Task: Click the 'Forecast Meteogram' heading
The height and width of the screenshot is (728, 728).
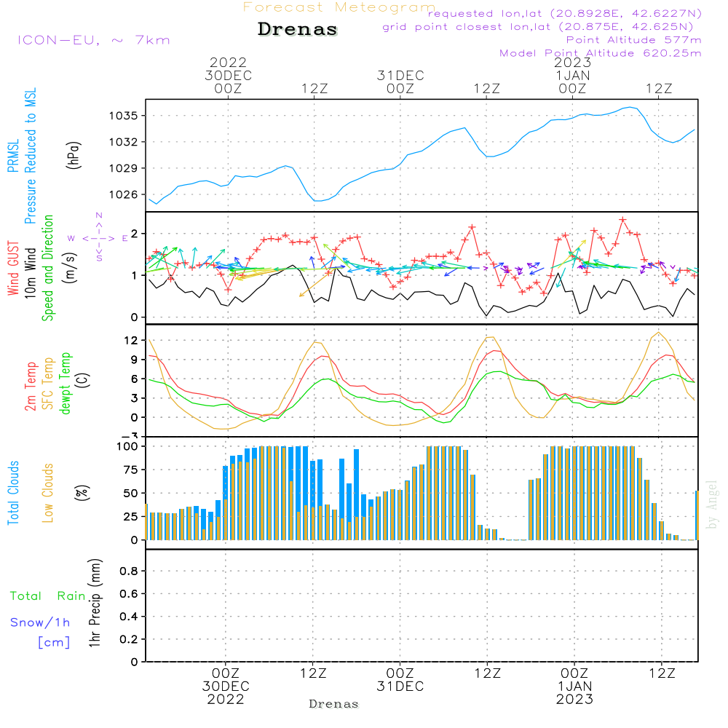Action: [x=339, y=7]
